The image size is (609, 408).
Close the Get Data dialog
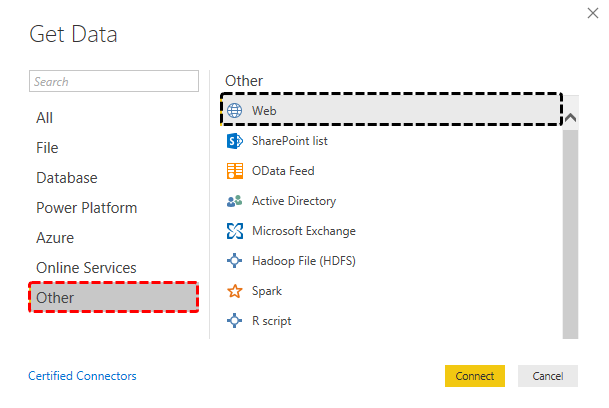click(593, 13)
